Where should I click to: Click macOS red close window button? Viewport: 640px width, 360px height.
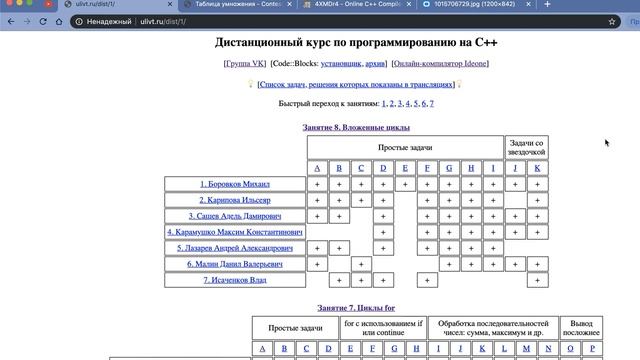coord(10,2)
